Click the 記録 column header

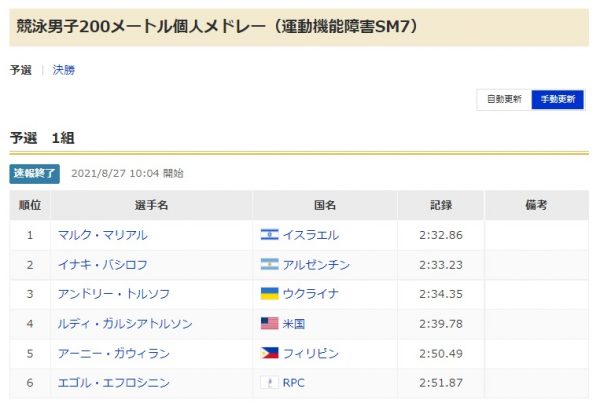tap(441, 205)
